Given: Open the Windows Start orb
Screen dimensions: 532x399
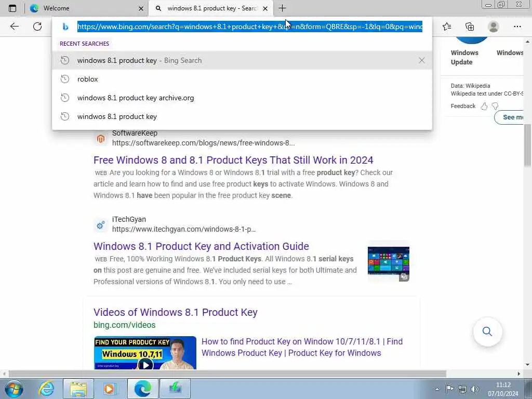Looking at the screenshot, I should (14, 389).
